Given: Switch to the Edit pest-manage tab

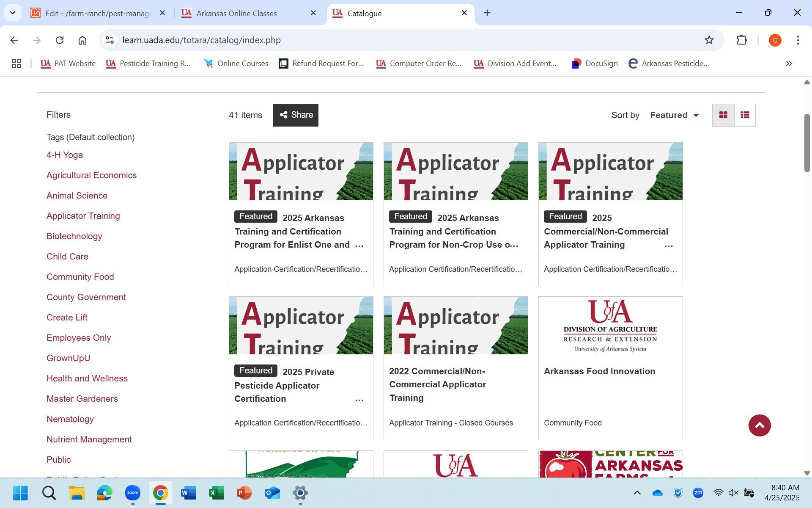Looking at the screenshot, I should 99,13.
